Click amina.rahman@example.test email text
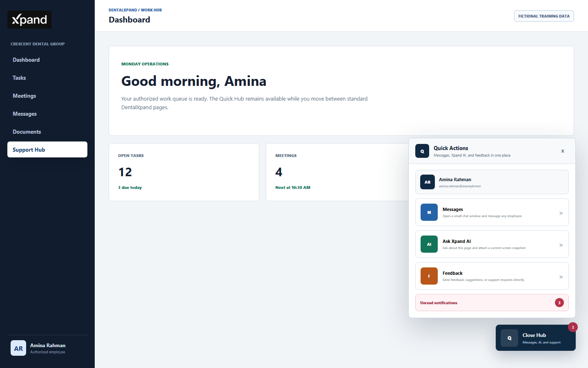Image resolution: width=588 pixels, height=368 pixels. click(460, 186)
